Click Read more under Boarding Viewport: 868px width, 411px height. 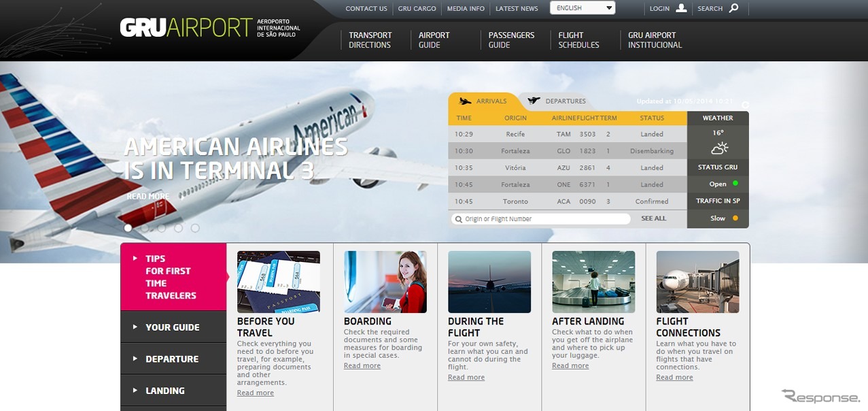pyautogui.click(x=362, y=365)
